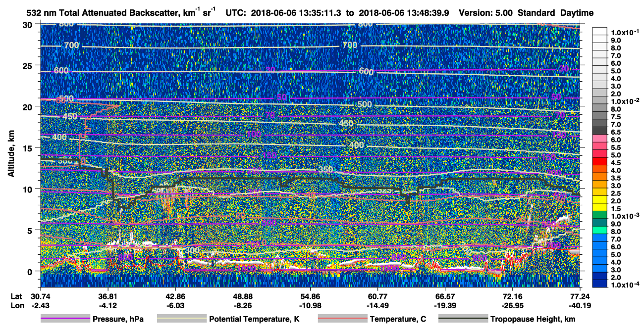This screenshot has width=644, height=330.
Task: Click the 'Potential Temperature, K' legend text
Action: 254,319
